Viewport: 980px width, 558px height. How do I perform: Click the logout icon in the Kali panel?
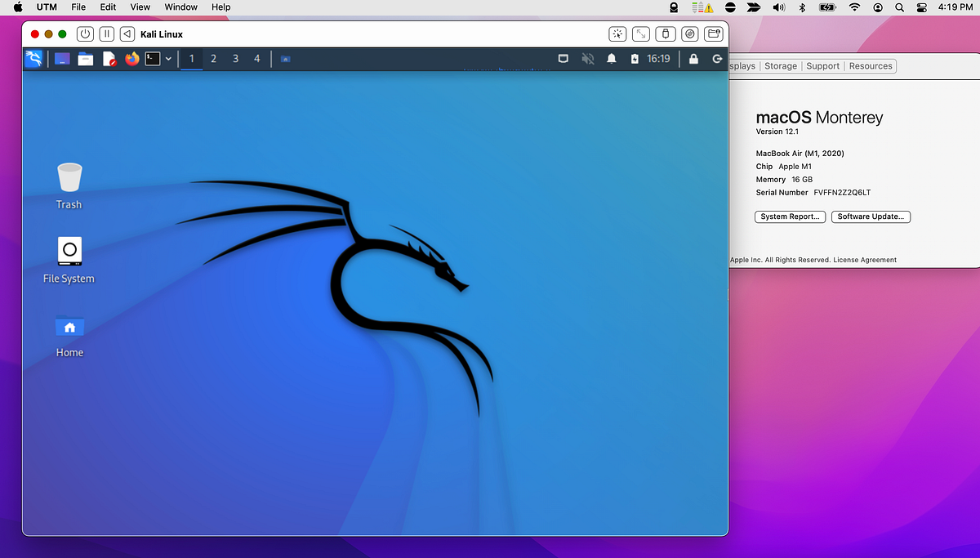pos(716,58)
